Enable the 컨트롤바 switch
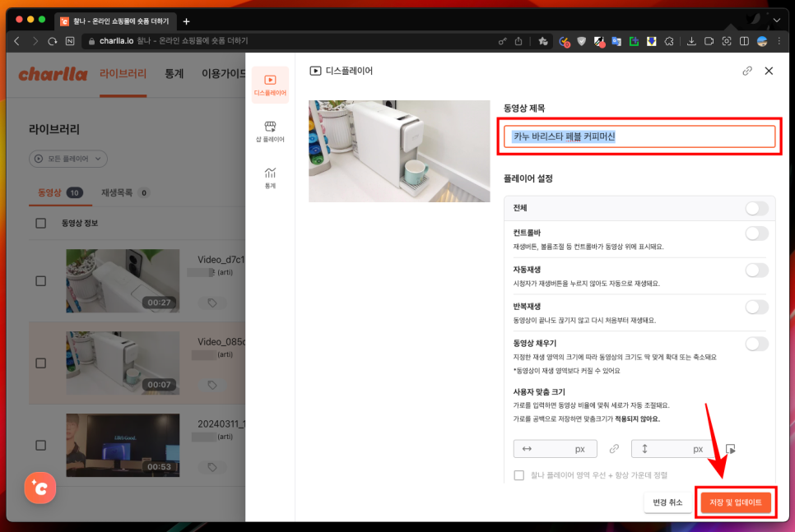The height and width of the screenshot is (532, 795). [x=756, y=234]
